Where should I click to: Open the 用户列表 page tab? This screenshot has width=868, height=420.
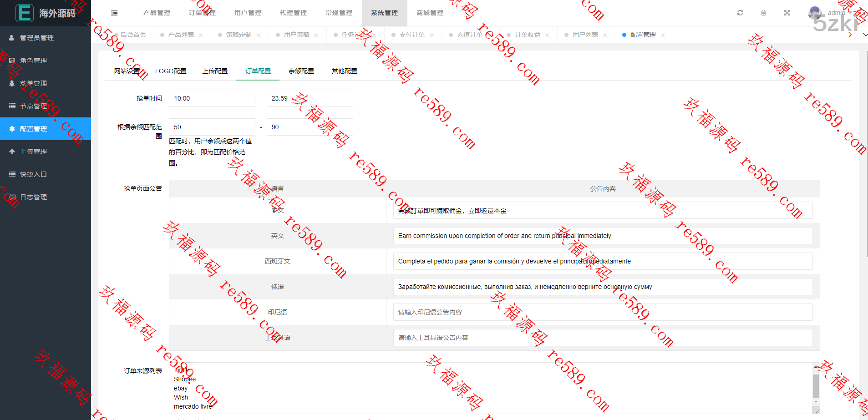585,35
